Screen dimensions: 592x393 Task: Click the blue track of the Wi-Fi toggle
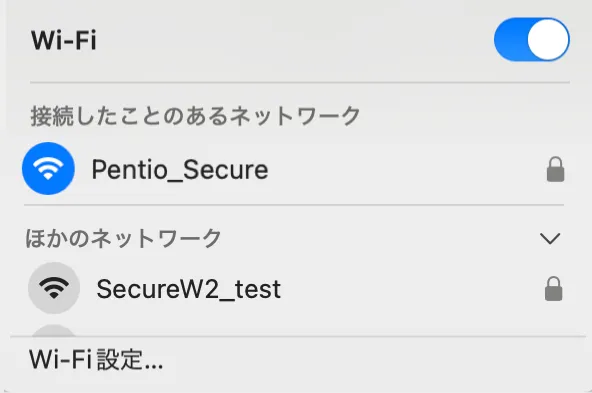(510, 40)
